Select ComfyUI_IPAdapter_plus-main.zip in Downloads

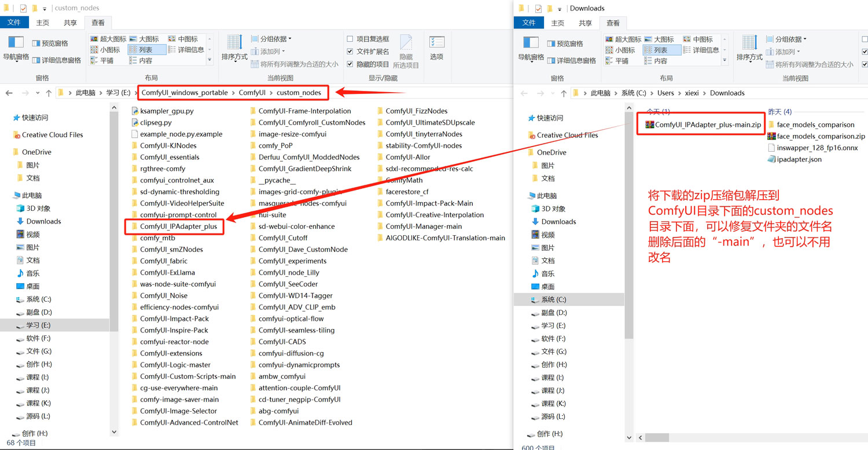click(703, 125)
